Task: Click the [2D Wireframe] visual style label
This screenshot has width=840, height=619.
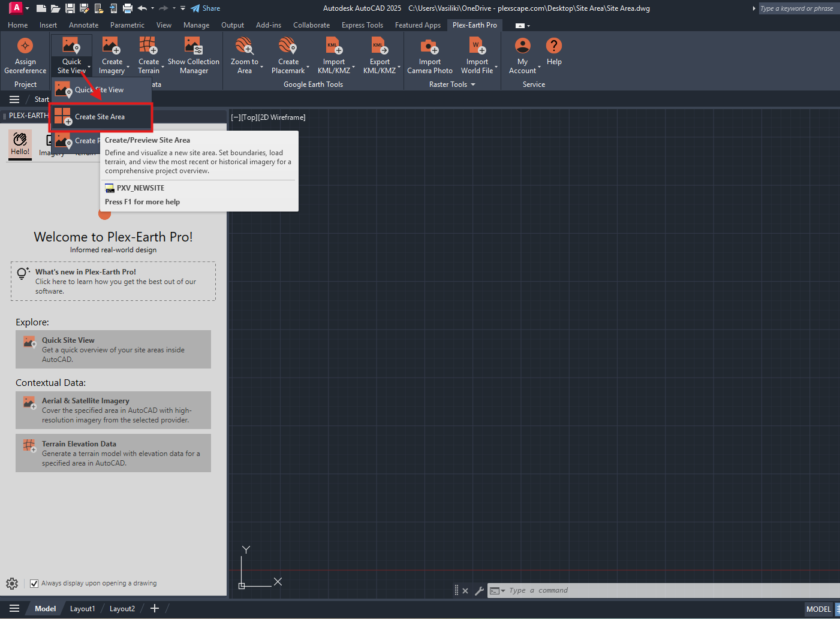Action: pyautogui.click(x=282, y=117)
